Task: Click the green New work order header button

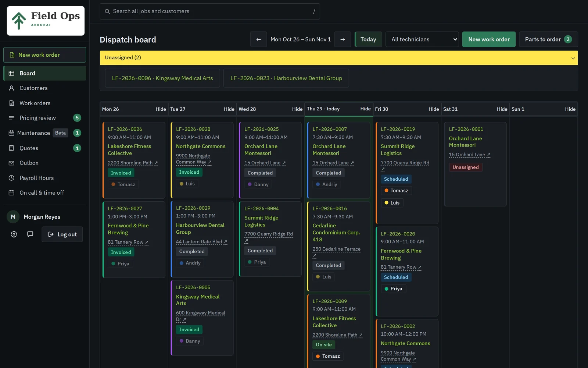Action: [x=489, y=39]
